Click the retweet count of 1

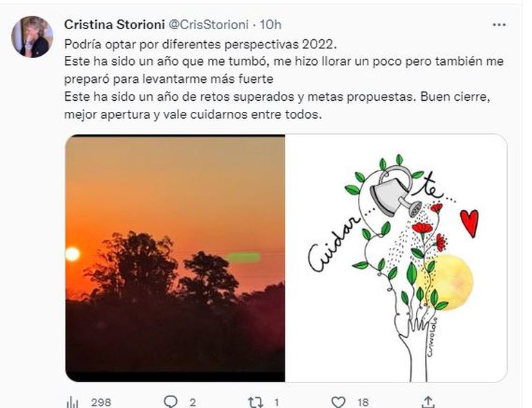pyautogui.click(x=276, y=401)
